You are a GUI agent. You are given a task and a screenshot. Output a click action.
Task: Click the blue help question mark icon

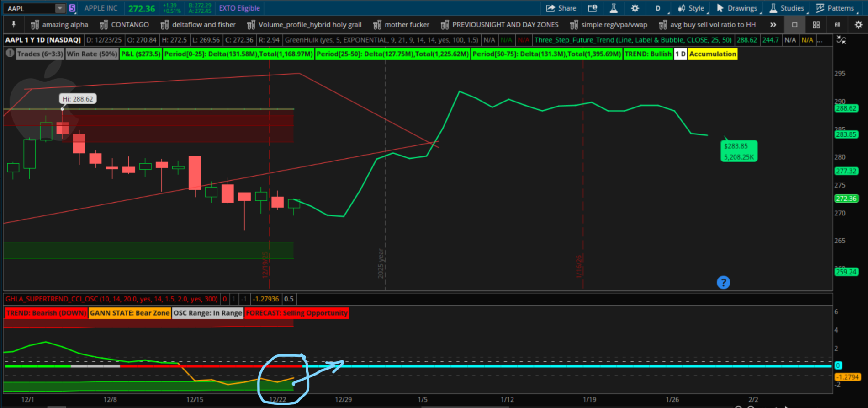pyautogui.click(x=723, y=283)
